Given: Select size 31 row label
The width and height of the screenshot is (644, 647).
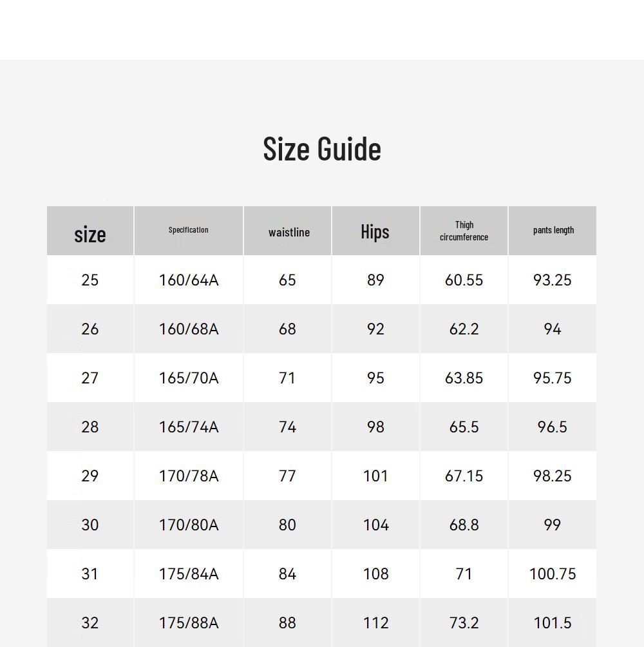Looking at the screenshot, I should click(x=90, y=574).
